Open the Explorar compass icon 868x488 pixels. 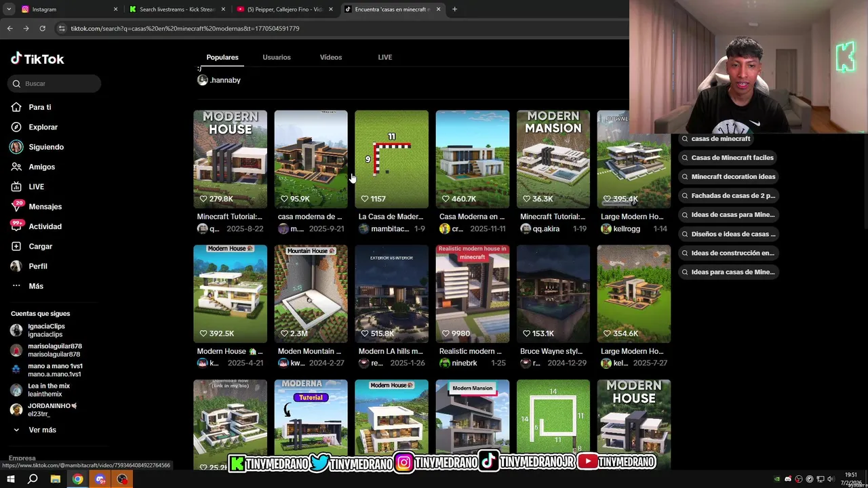point(16,127)
